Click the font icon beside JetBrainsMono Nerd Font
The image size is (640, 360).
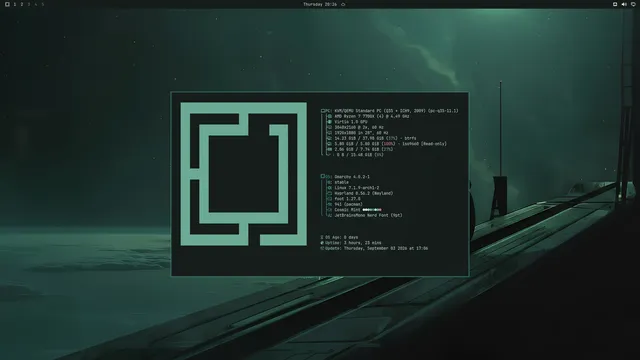pyautogui.click(x=329, y=215)
